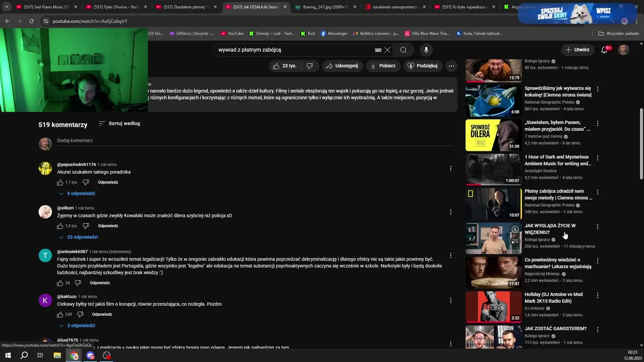
Task: Close the Jak DZIAŁAJĄ Dealerzy tab
Action: (x=285, y=7)
